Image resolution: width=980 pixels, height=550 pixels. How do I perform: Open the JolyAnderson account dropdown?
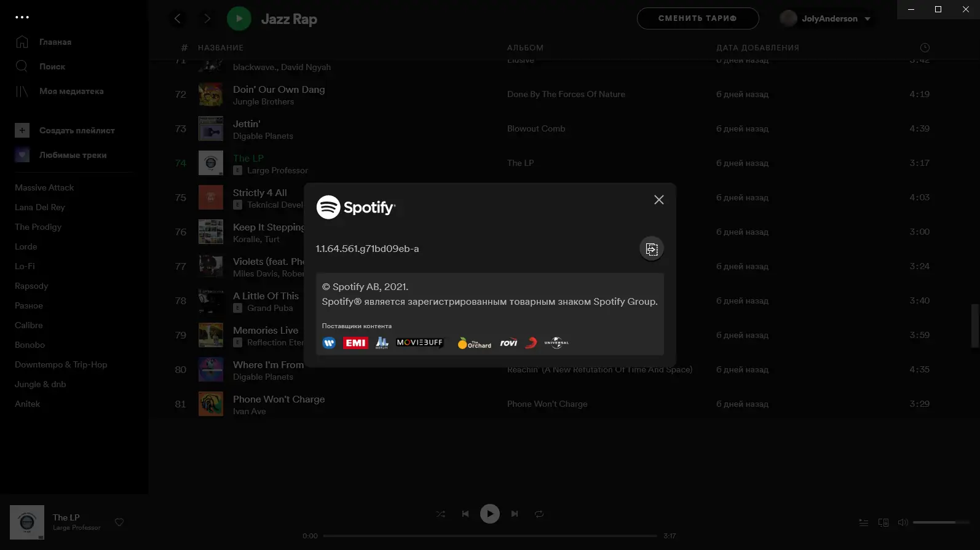[826, 18]
